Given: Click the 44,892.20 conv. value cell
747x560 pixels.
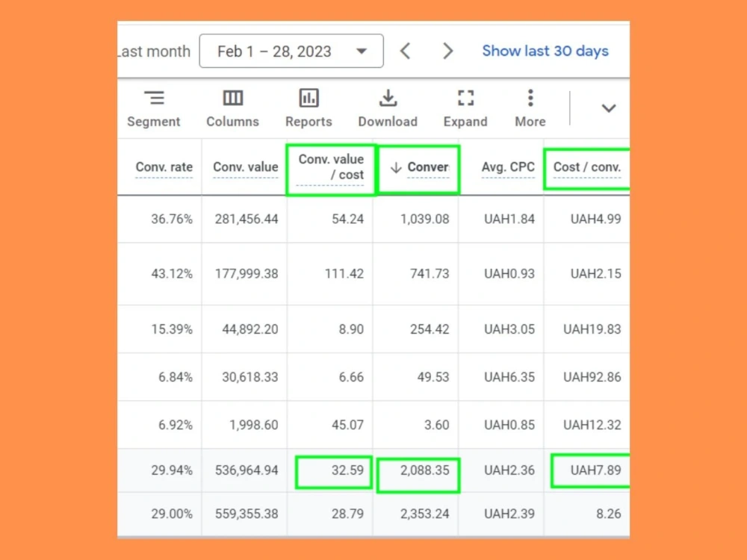Looking at the screenshot, I should click(x=250, y=329).
